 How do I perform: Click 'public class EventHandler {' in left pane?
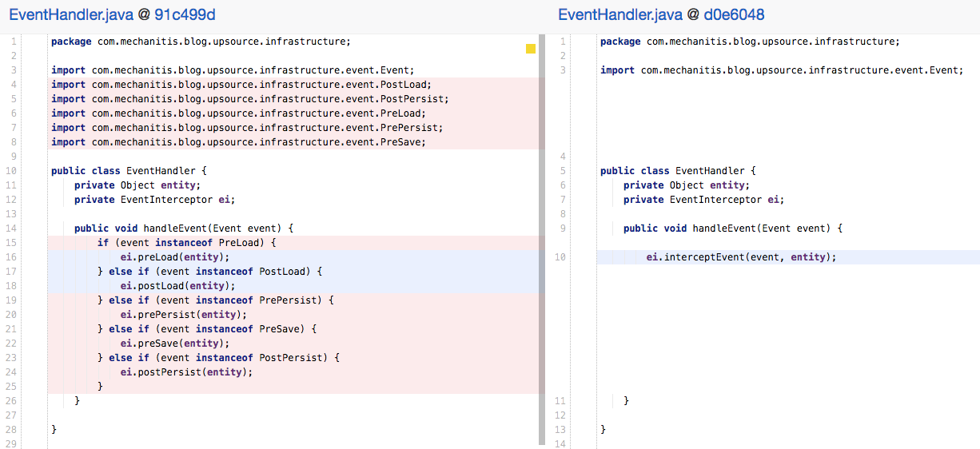tap(129, 171)
